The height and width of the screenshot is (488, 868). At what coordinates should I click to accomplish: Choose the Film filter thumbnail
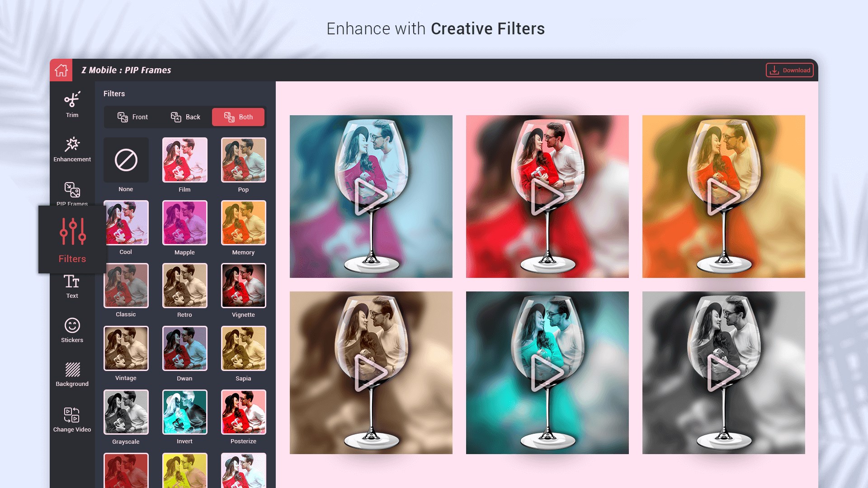185,160
